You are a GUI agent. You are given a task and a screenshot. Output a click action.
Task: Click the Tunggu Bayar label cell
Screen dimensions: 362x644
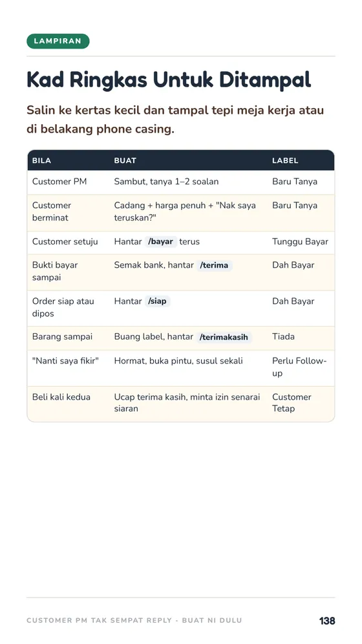pyautogui.click(x=300, y=242)
